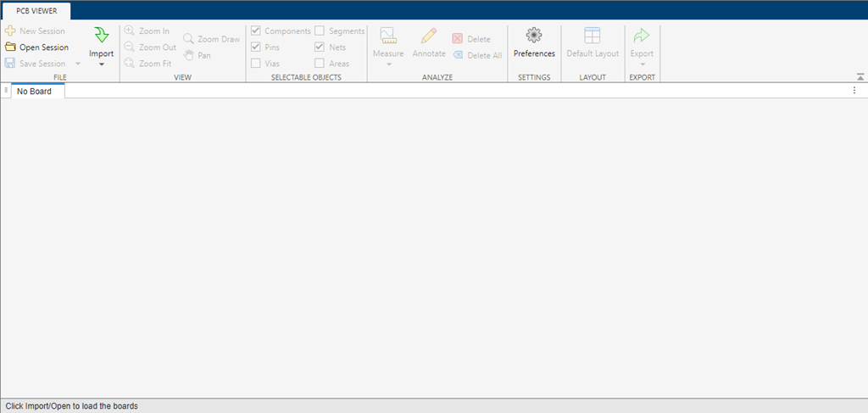Open the Preferences gear icon

click(x=534, y=36)
